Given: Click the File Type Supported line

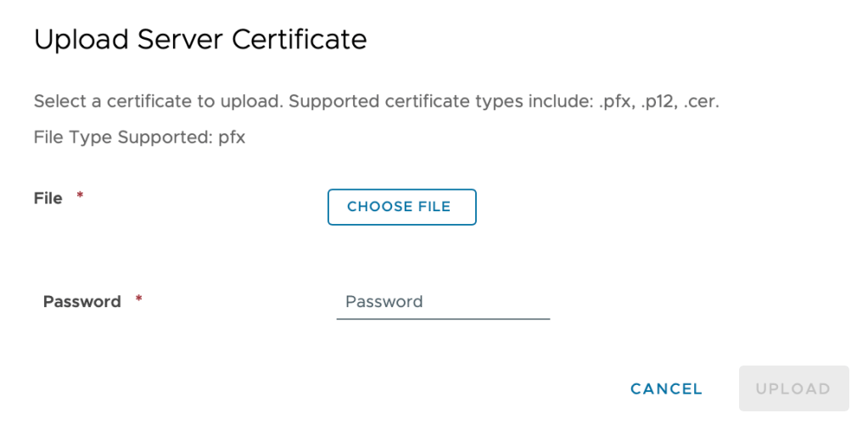Looking at the screenshot, I should pos(140,137).
